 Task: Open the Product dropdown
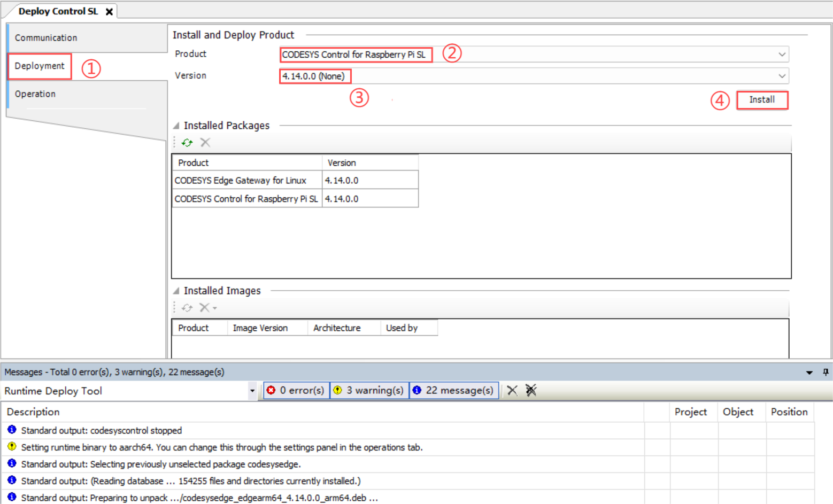tap(782, 55)
